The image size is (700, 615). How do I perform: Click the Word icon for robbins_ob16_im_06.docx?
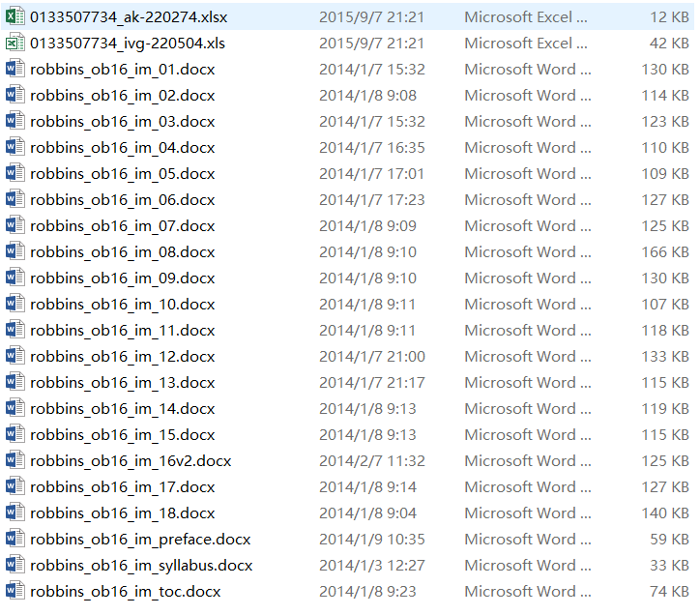pyautogui.click(x=15, y=199)
